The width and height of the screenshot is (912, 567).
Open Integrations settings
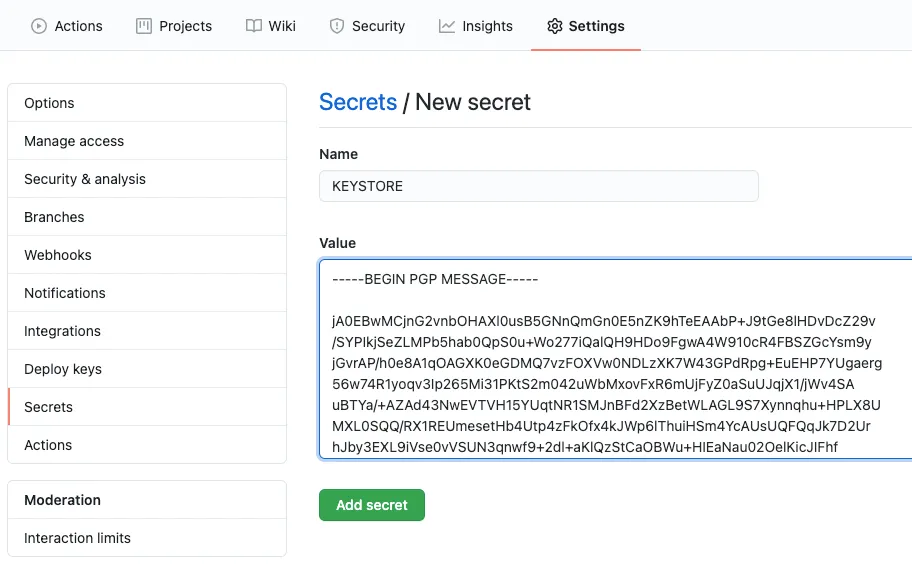pyautogui.click(x=147, y=331)
